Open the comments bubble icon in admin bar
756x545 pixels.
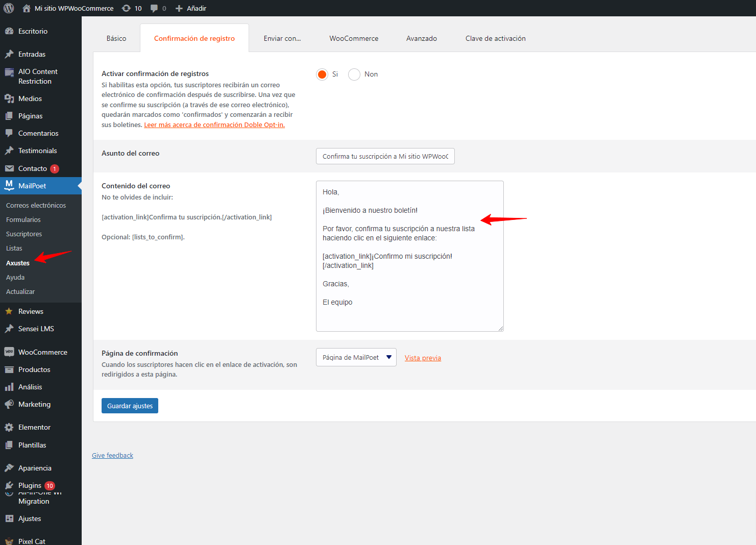click(154, 8)
